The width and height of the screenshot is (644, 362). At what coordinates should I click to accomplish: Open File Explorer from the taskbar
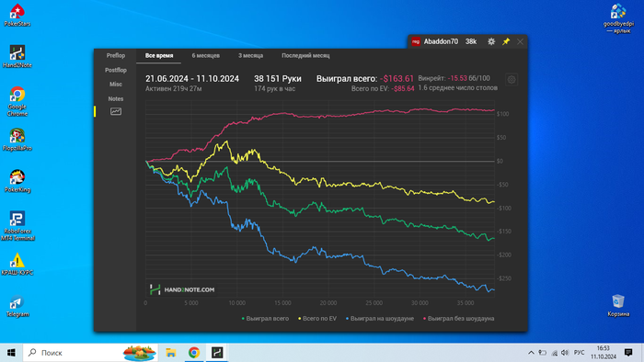tap(170, 353)
